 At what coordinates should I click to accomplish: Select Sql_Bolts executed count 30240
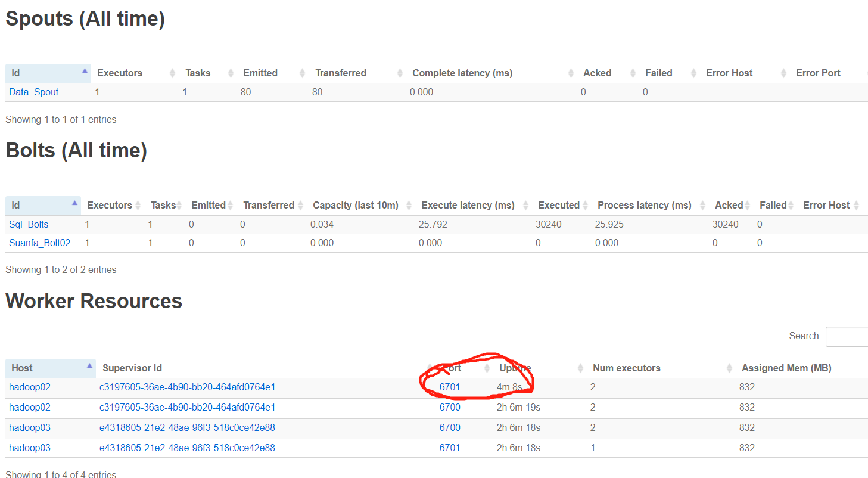[548, 224]
